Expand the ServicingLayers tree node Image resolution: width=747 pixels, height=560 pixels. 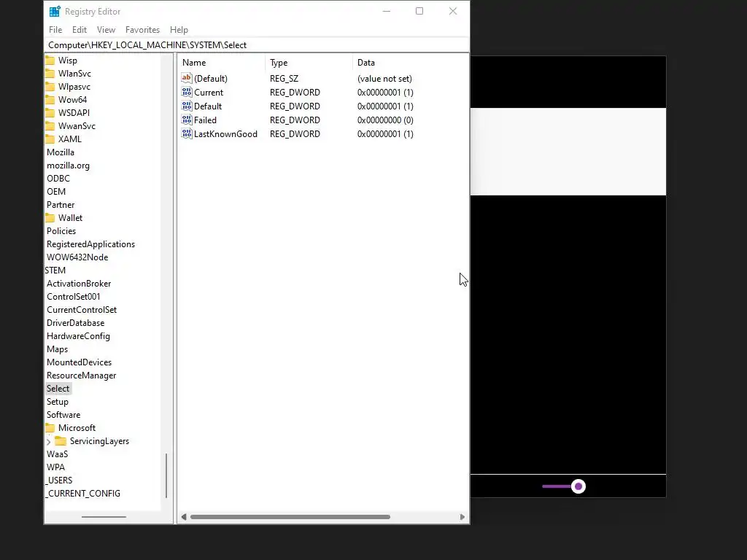[x=48, y=442]
